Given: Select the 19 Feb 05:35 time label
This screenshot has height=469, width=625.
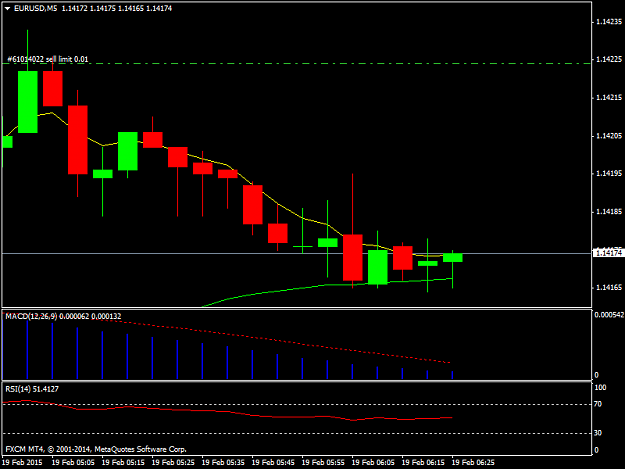Looking at the screenshot, I should pos(223,462).
